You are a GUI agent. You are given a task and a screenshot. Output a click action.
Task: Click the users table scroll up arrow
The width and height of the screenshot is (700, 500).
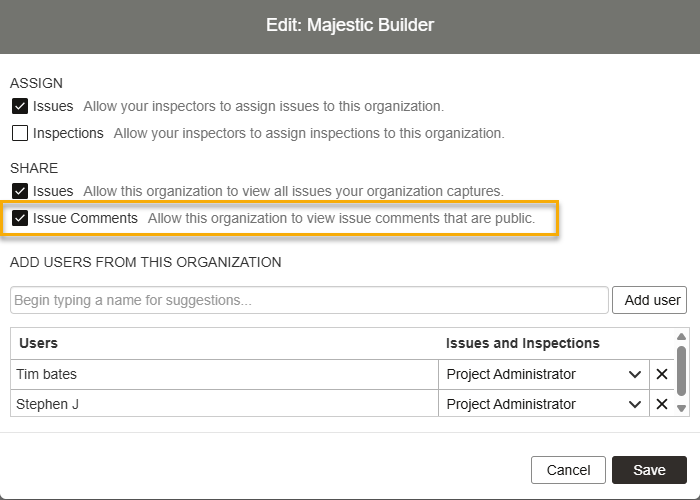[x=682, y=337]
